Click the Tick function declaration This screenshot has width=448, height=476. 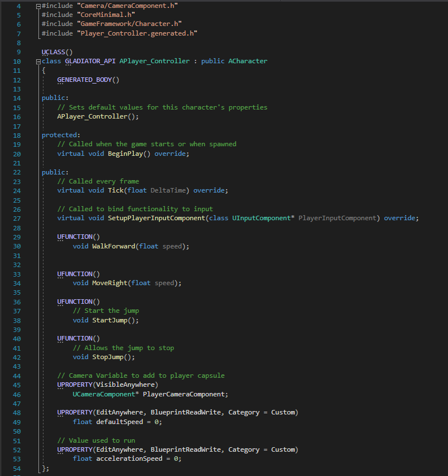pos(118,190)
